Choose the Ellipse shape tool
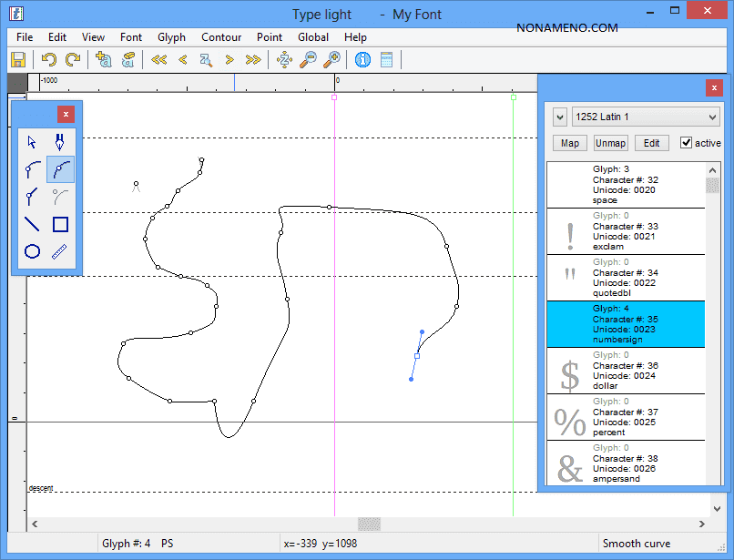Screen dimensions: 734x560 click(x=32, y=251)
